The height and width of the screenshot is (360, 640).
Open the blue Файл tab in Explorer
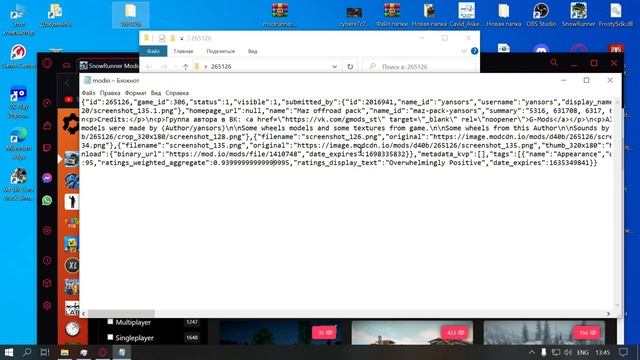[x=153, y=51]
